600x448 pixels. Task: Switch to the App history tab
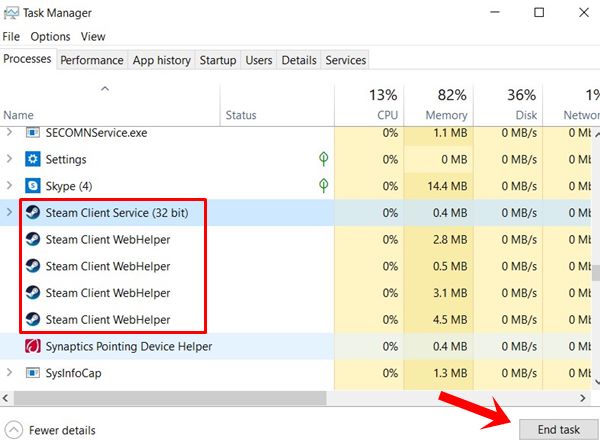click(x=161, y=60)
